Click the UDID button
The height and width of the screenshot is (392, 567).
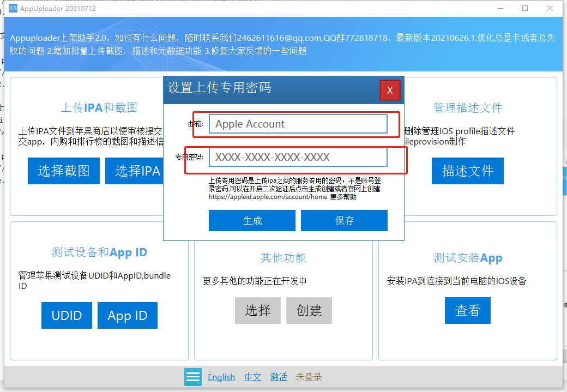click(x=67, y=315)
